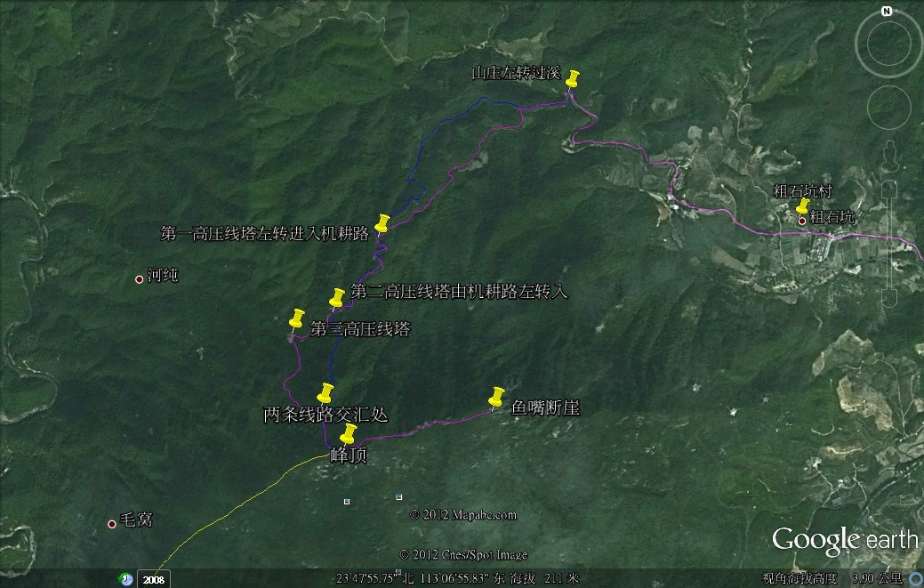Click the move joystick circle

pos(888,109)
